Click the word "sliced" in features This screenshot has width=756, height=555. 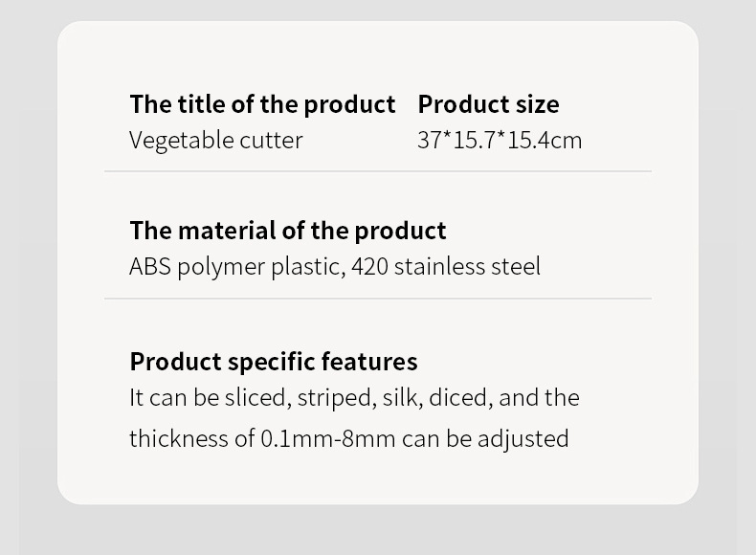point(256,397)
